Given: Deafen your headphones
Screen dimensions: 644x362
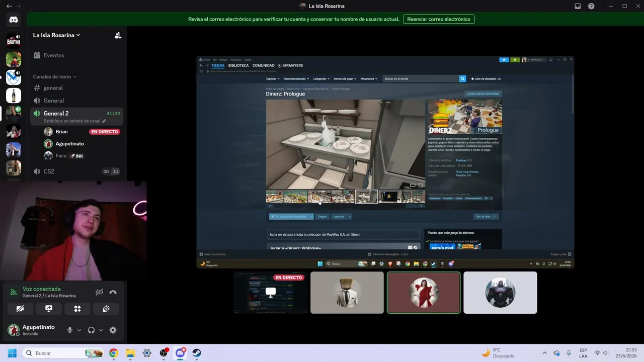Looking at the screenshot, I should point(91,330).
